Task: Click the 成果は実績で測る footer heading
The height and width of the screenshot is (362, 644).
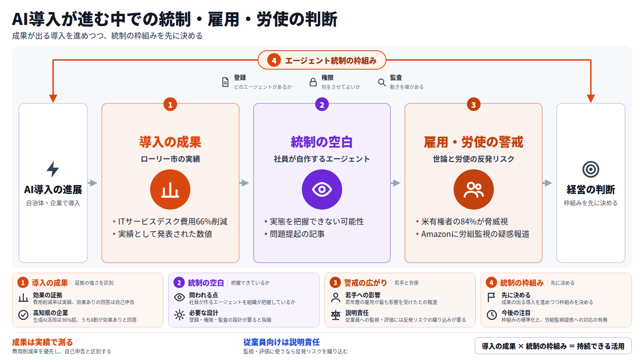Action: point(42,342)
